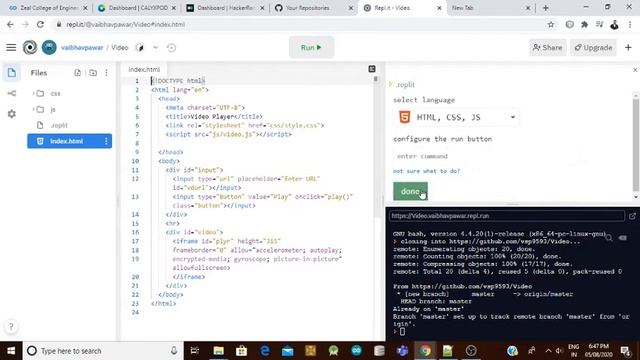Add a new file in Files panel
The height and width of the screenshot is (360, 640).
point(78,73)
